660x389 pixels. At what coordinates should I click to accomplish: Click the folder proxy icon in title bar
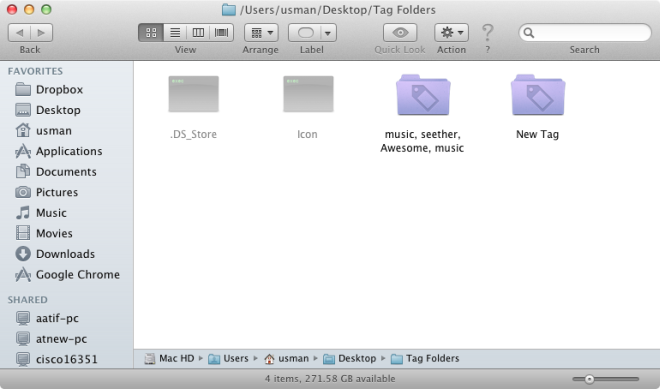tap(229, 10)
